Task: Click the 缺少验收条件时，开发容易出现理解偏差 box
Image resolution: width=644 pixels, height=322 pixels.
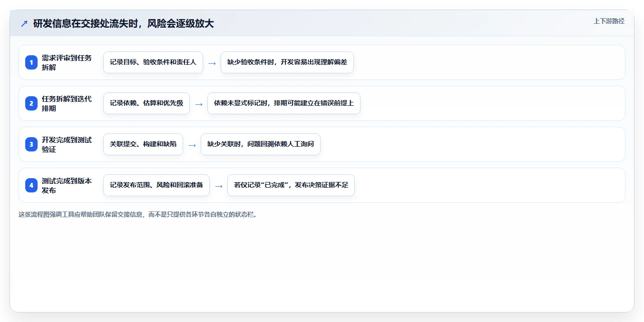Action: pyautogui.click(x=287, y=62)
